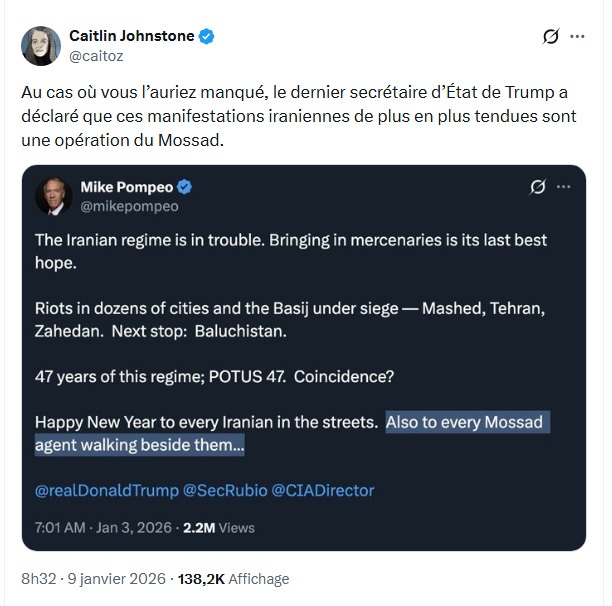Viewport: 612px width, 606px height.
Task: Open the three-dot More menu on Caitlin's post
Action: coord(577,36)
